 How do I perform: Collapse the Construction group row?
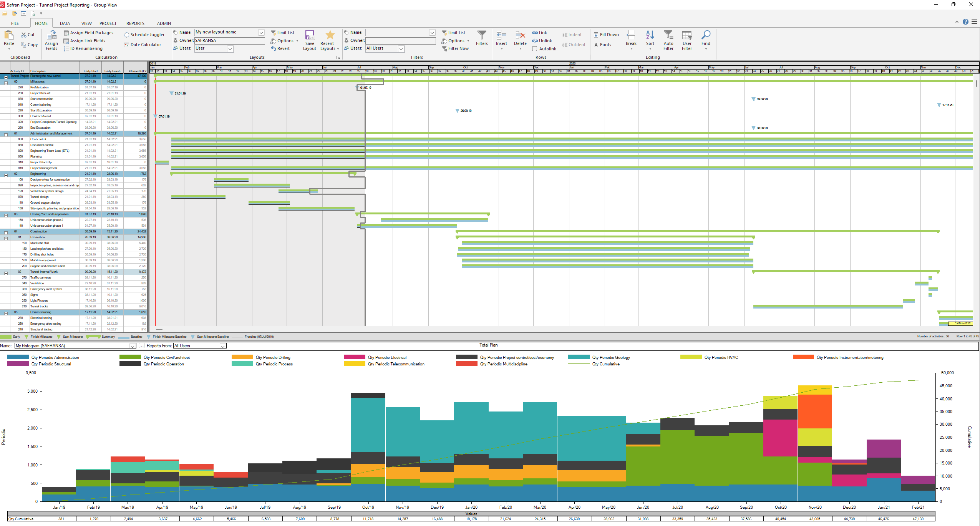6,232
